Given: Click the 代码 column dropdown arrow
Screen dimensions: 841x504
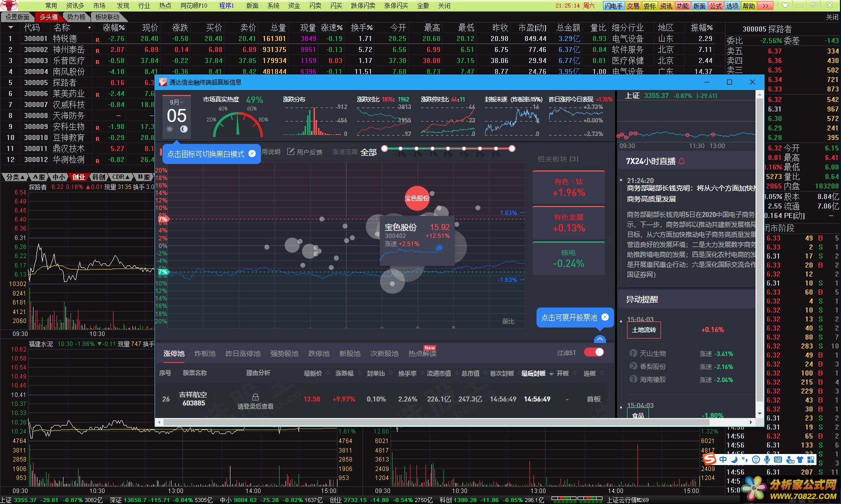Looking at the screenshot, I should tap(10, 27).
